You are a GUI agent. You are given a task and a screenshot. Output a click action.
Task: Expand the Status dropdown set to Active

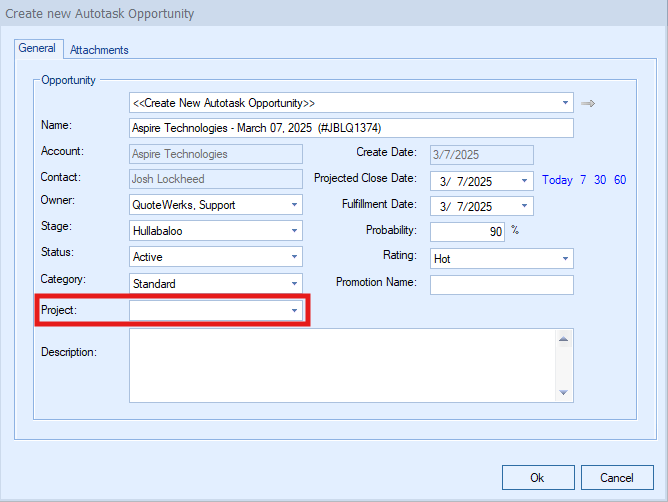pyautogui.click(x=294, y=257)
